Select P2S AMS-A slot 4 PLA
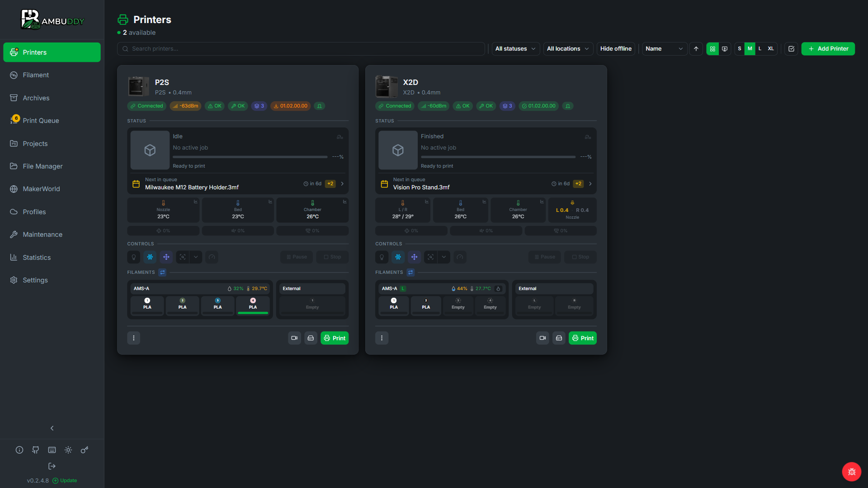This screenshot has width=868, height=488. pos(253,305)
